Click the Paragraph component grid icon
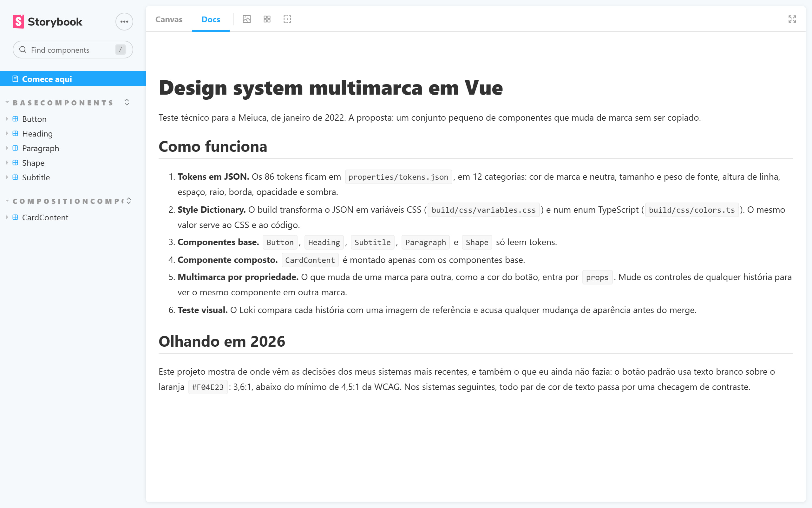Screen dimensions: 812x508 click(16, 148)
